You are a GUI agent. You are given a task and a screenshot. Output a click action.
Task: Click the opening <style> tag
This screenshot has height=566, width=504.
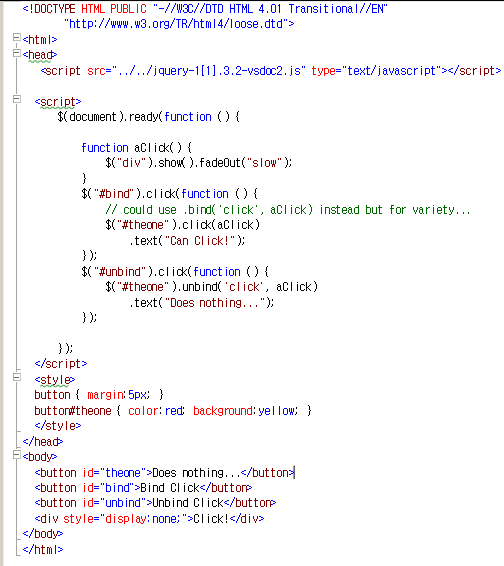pos(55,380)
